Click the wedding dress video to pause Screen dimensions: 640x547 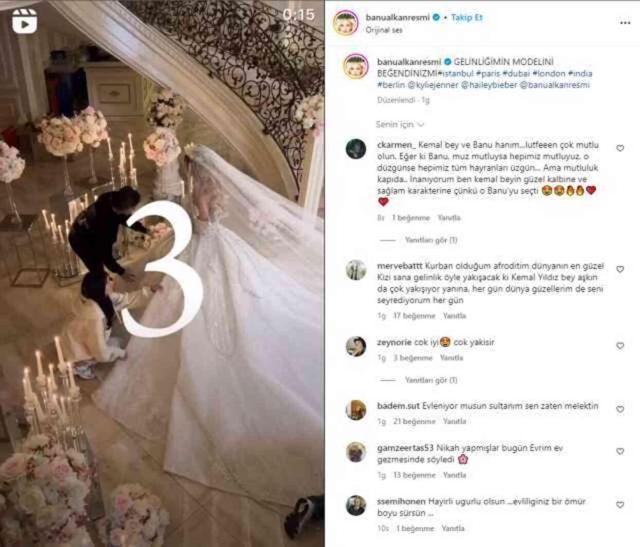[x=162, y=274]
